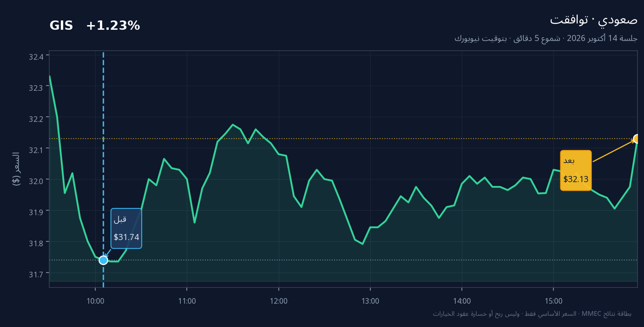This screenshot has width=644, height=327.
Task: Click the y-axis label "السعر ($)"
Action: pyautogui.click(x=16, y=169)
